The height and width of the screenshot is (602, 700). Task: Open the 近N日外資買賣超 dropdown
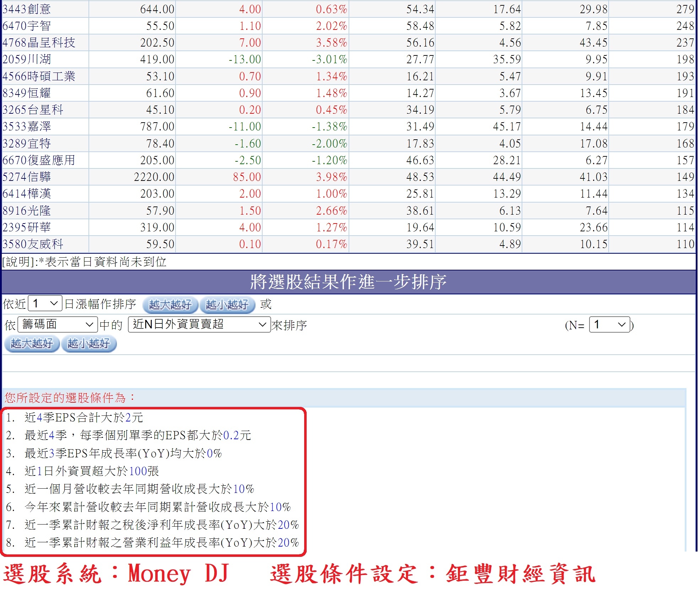click(x=199, y=325)
